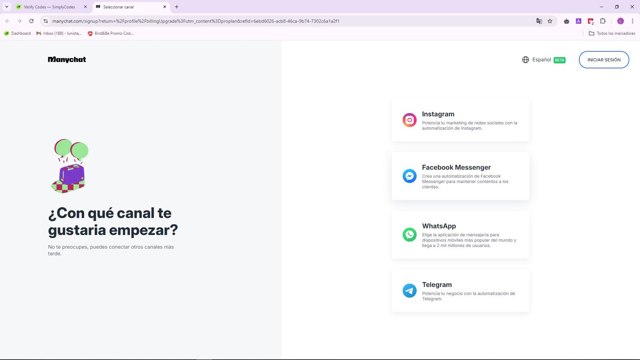Open Todos los marcadores folder

click(612, 33)
